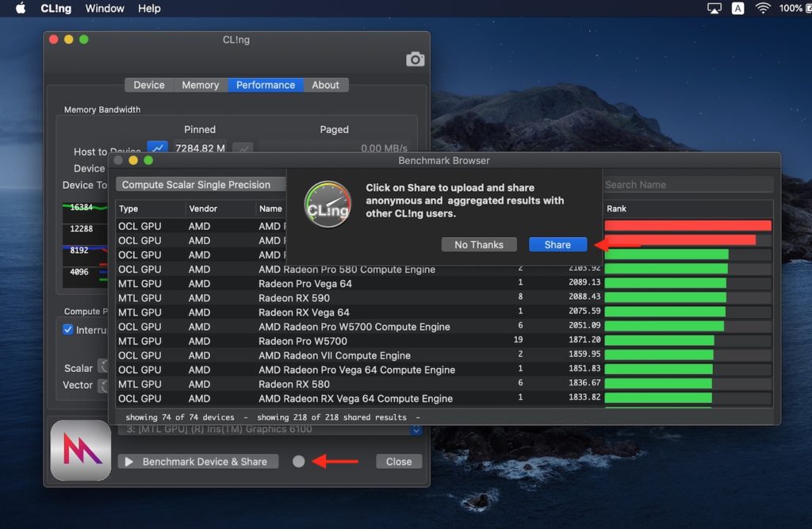This screenshot has width=812, height=529.
Task: Open the Compute Scalar Single Precision dropdown
Action: click(200, 184)
